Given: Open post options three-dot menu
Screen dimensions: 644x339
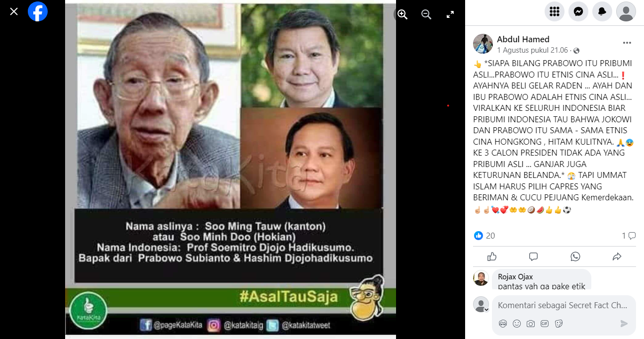Looking at the screenshot, I should [x=627, y=43].
